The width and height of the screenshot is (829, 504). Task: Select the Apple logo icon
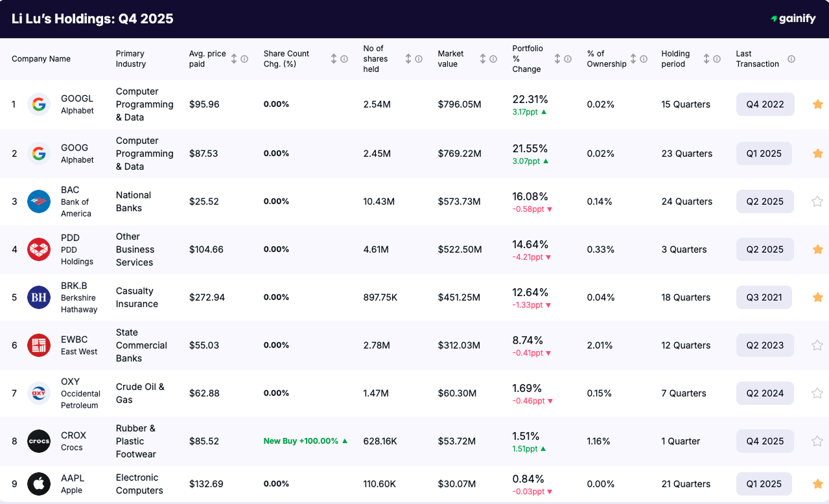pyautogui.click(x=38, y=483)
